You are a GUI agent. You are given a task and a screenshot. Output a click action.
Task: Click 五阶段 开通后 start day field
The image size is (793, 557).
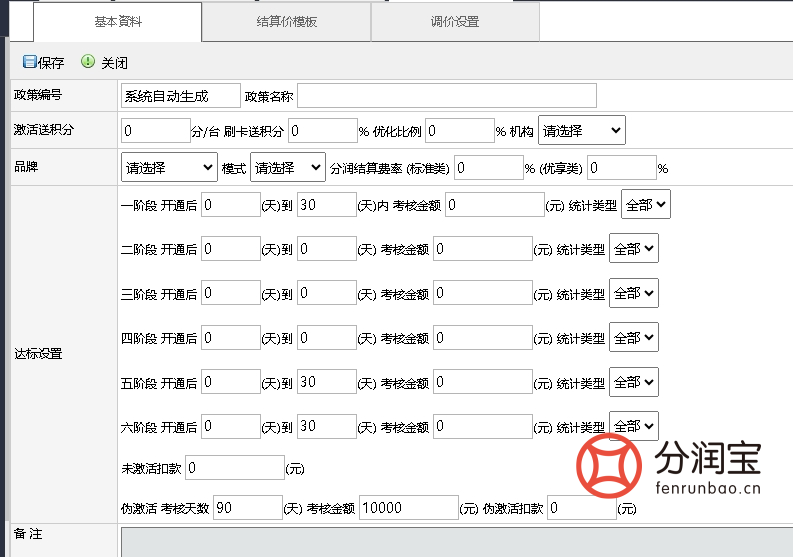(x=231, y=381)
